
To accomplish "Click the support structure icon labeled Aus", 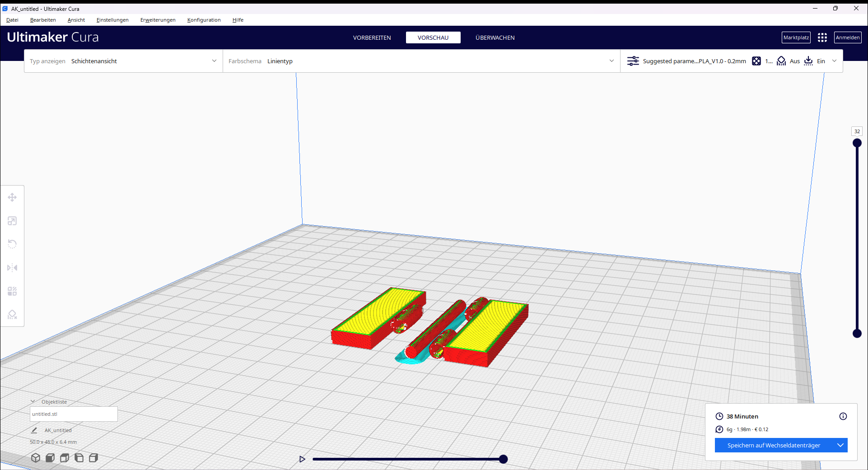I will click(781, 61).
